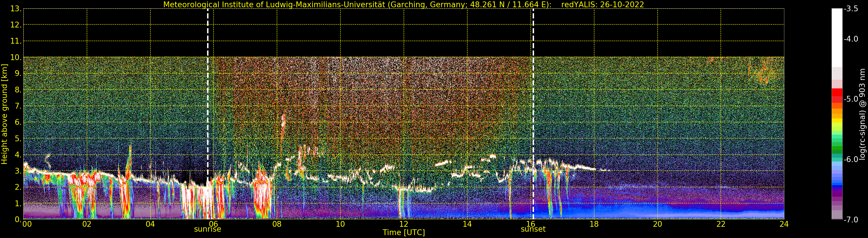Click the time axis tick label '20'
The height and width of the screenshot is (238, 868).
click(x=657, y=224)
